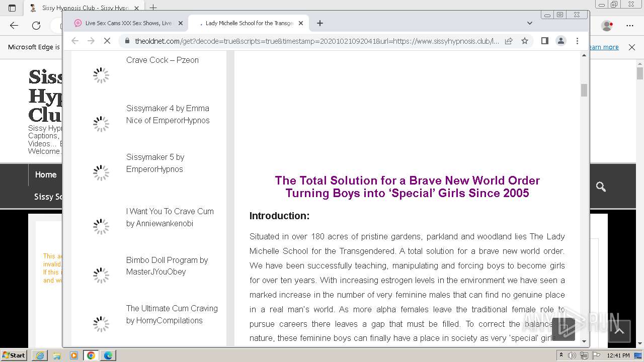Close the Lady Michelle School tab

301,23
